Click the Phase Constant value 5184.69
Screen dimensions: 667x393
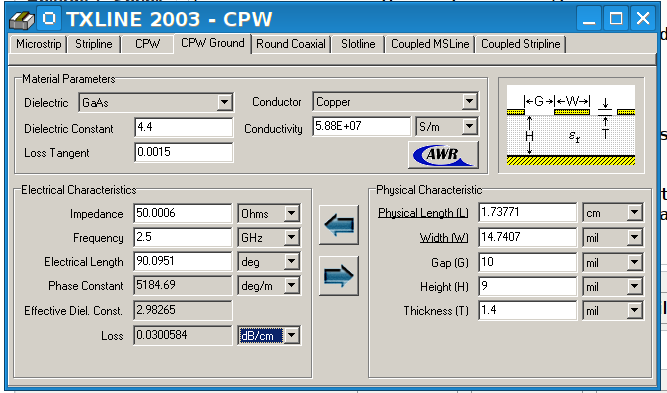point(182,285)
